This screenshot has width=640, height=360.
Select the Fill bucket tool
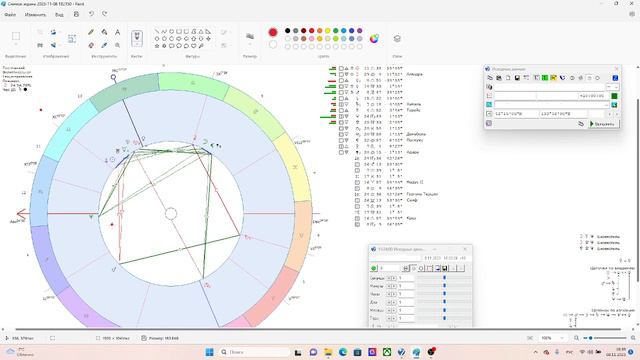(x=104, y=32)
